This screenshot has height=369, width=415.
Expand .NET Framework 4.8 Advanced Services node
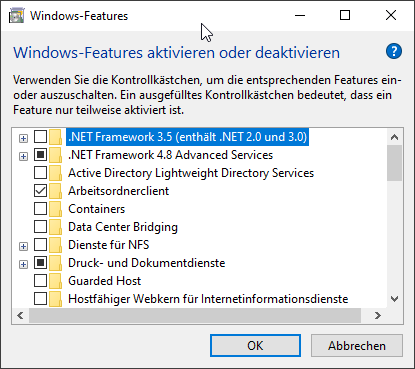[23, 156]
